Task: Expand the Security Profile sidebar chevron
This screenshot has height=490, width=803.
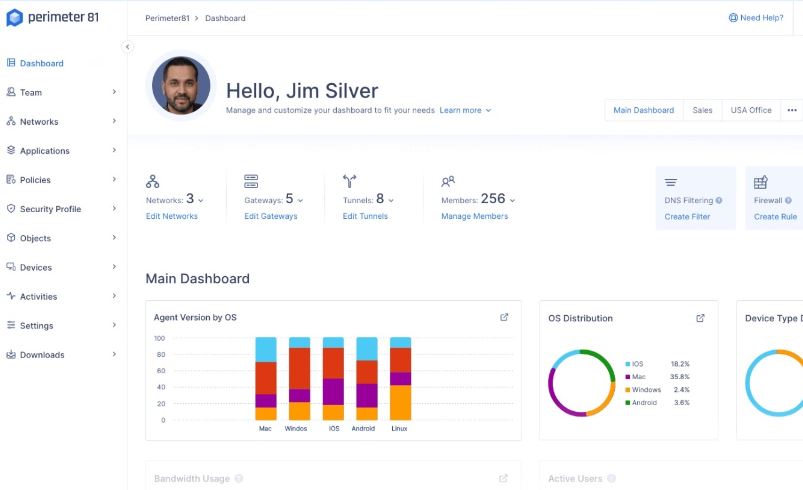Action: click(114, 208)
